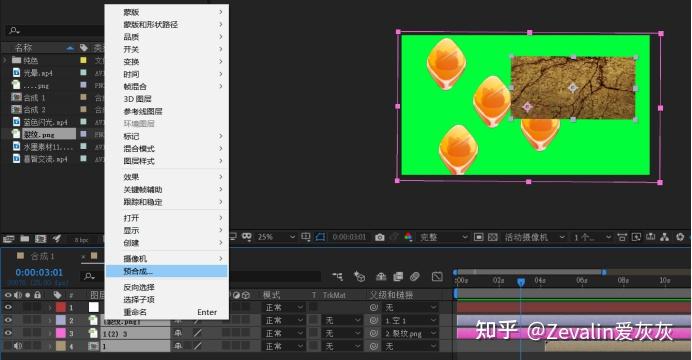
Task: Mute audio of layer 4
Action: tap(18, 346)
